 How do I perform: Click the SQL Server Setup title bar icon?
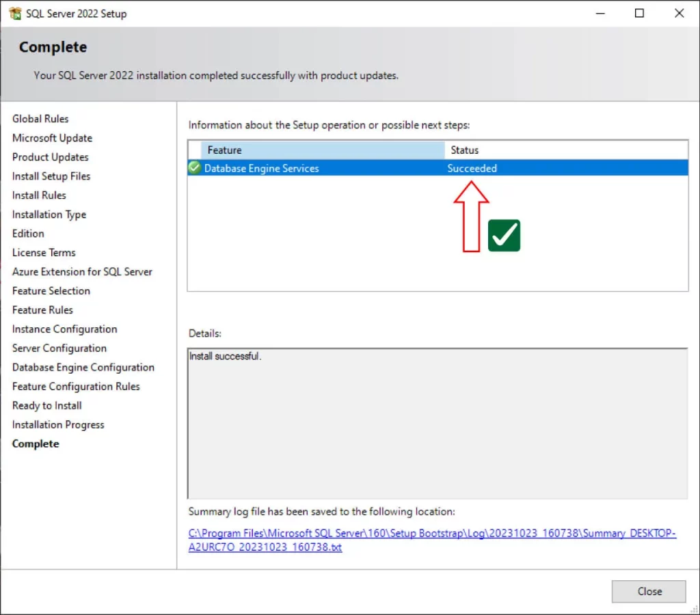click(16, 13)
